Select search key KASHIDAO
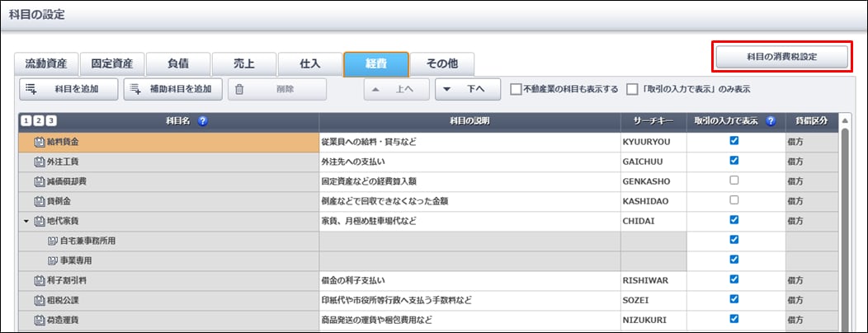Image resolution: width=868 pixels, height=333 pixels. [x=653, y=201]
